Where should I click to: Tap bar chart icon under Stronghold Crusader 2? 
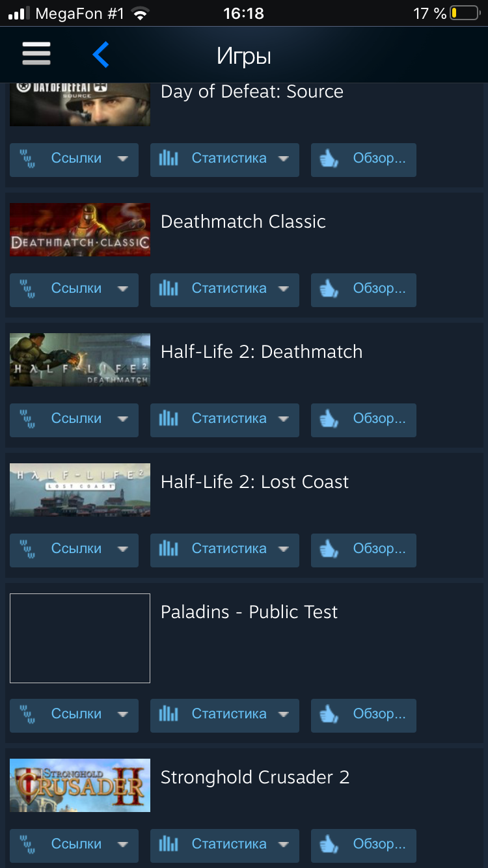(169, 844)
